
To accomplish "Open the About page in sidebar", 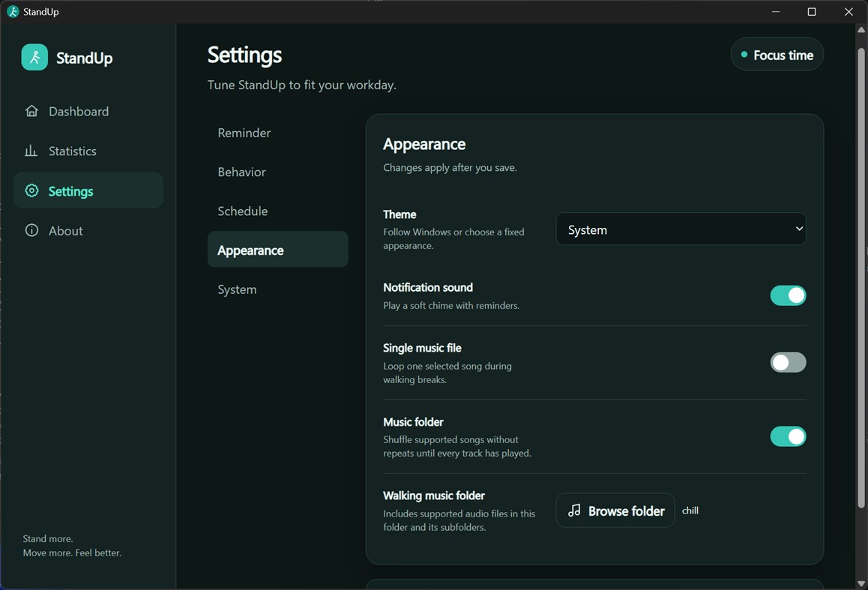I will [x=88, y=231].
